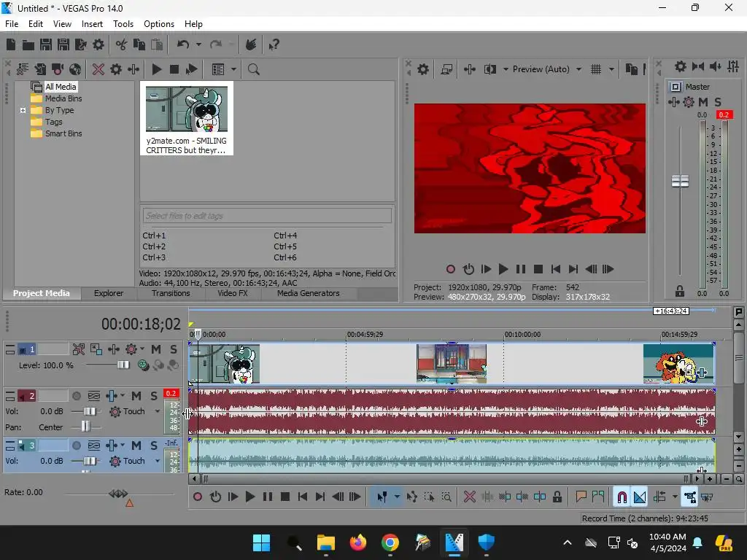Mute video track 1
The height and width of the screenshot is (560, 747).
point(156,349)
